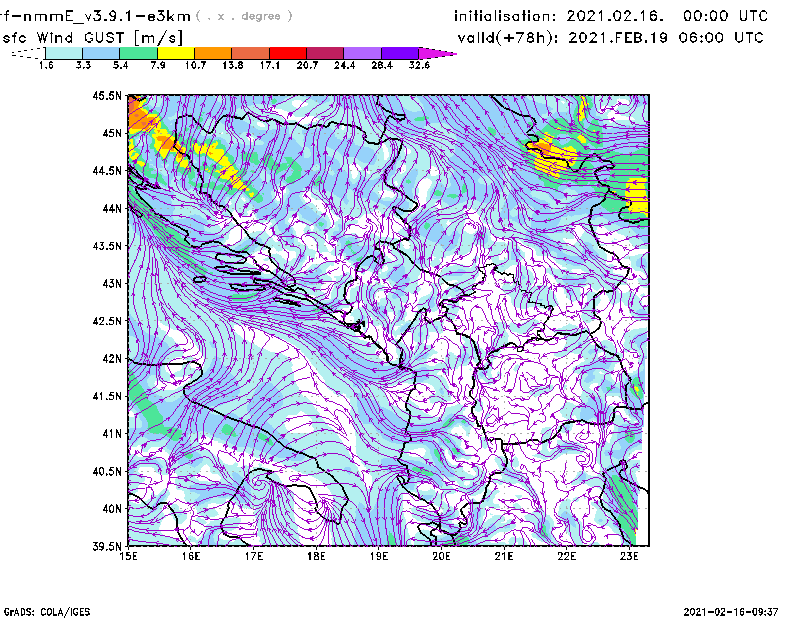
Task: Click the legend value 10.7
Action: coord(195,65)
